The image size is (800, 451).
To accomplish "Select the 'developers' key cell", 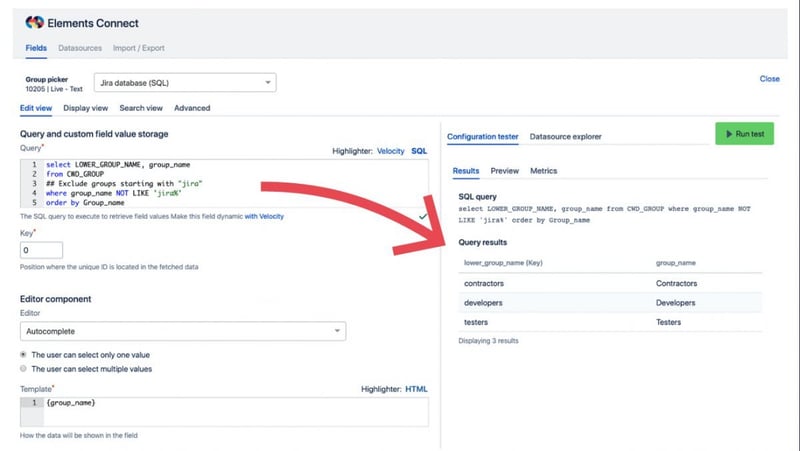I will pyautogui.click(x=483, y=303).
